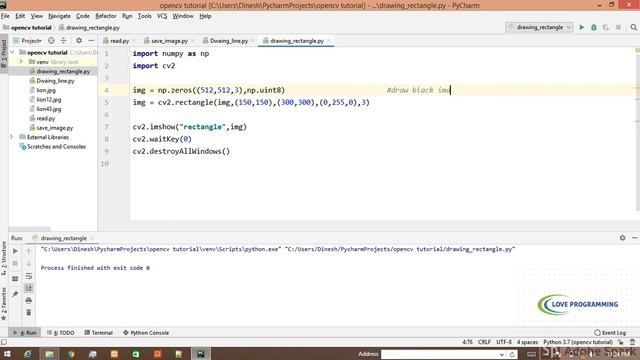
Task: Toggle Scroll to End in the Run console
Action: pyautogui.click(x=29, y=288)
